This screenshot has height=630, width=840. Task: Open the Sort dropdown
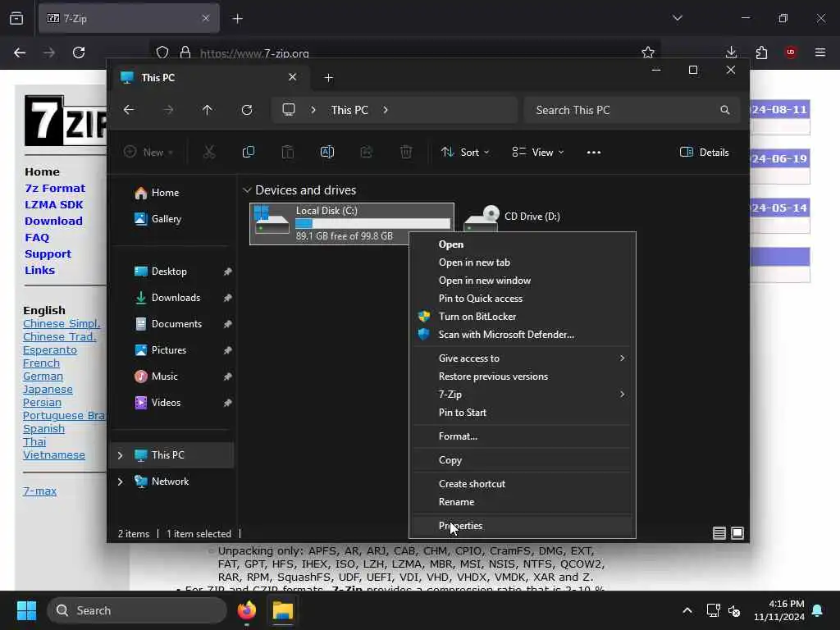tap(465, 152)
